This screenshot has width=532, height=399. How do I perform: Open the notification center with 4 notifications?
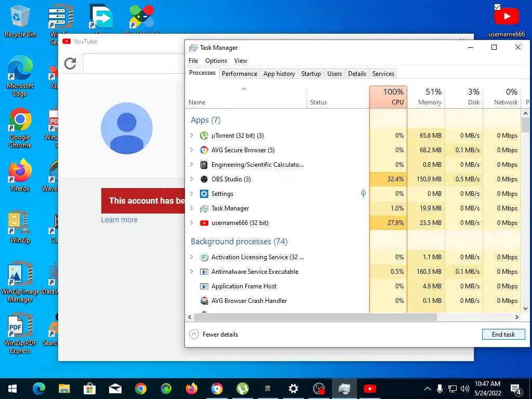click(x=516, y=389)
